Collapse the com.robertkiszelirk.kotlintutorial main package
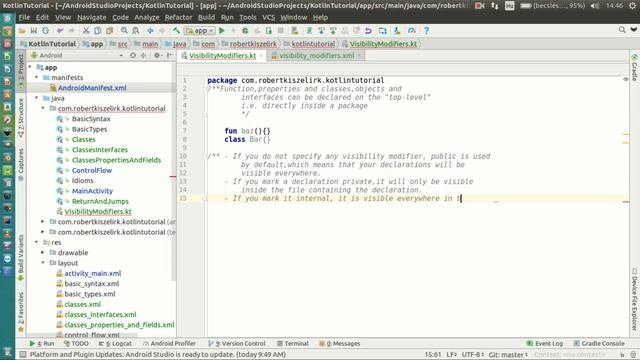This screenshot has height=360, width=640. point(43,108)
